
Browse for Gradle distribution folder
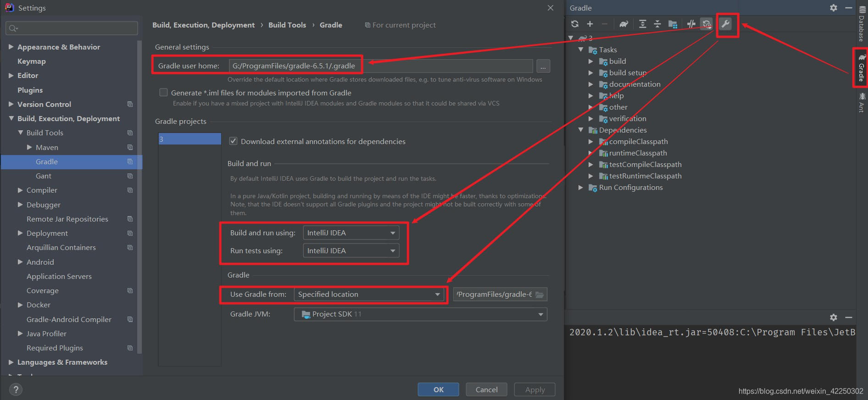(x=540, y=294)
